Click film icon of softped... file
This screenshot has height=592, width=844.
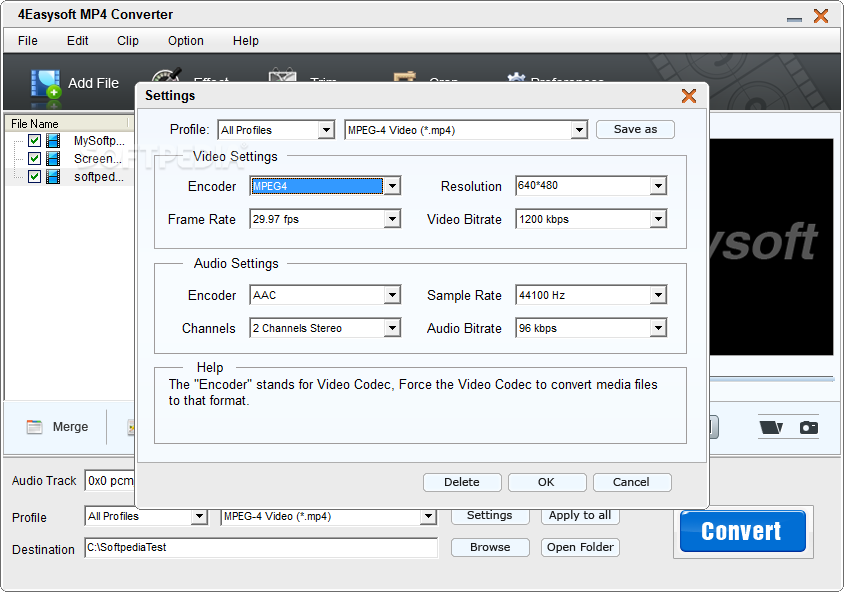[53, 177]
